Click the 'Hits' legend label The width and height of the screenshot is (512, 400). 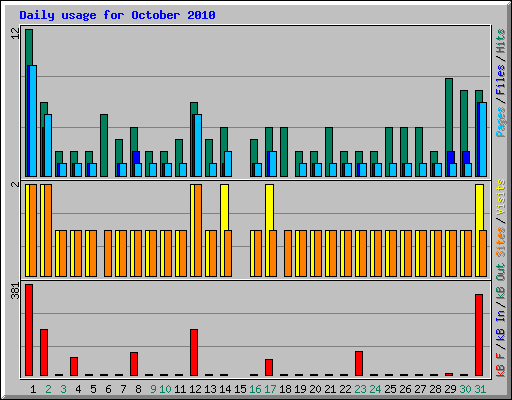[501, 41]
